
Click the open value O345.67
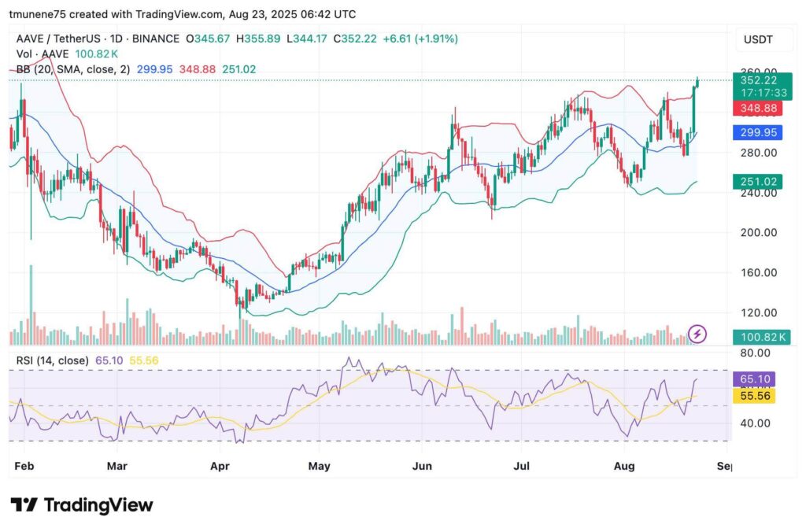pos(208,39)
